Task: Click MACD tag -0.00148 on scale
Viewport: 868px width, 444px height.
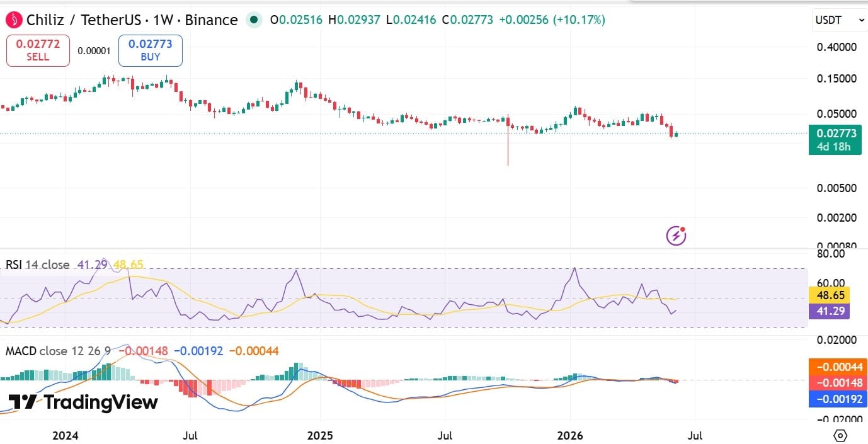Action: (x=837, y=383)
